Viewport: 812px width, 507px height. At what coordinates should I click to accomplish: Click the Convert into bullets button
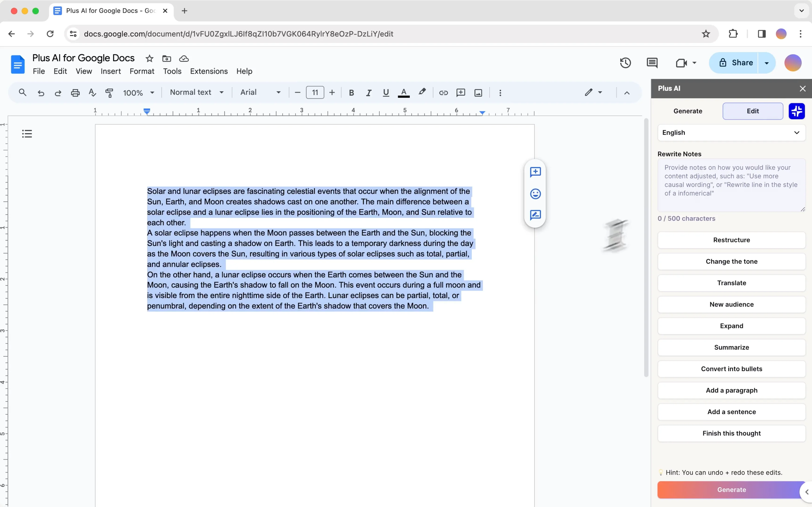tap(731, 369)
